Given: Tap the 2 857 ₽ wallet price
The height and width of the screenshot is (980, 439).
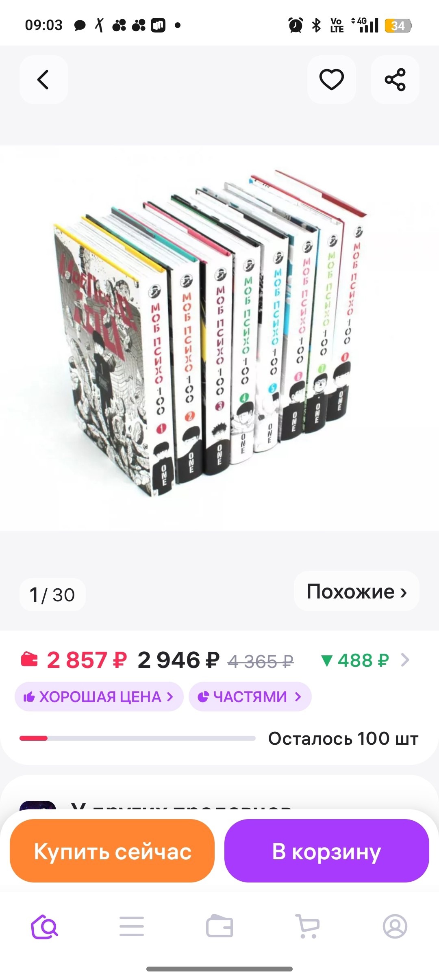Looking at the screenshot, I should [x=87, y=660].
